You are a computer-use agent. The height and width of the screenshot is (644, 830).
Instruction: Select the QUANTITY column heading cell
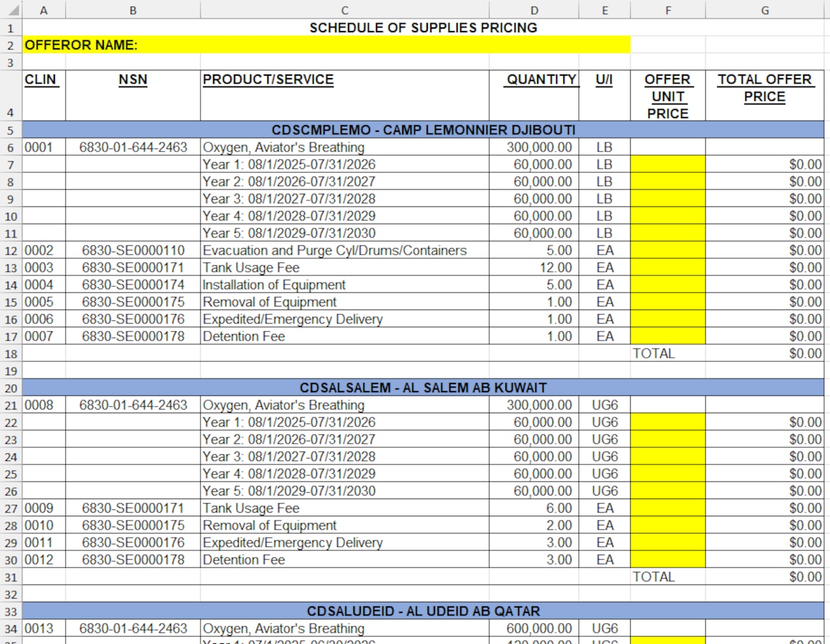tap(534, 79)
